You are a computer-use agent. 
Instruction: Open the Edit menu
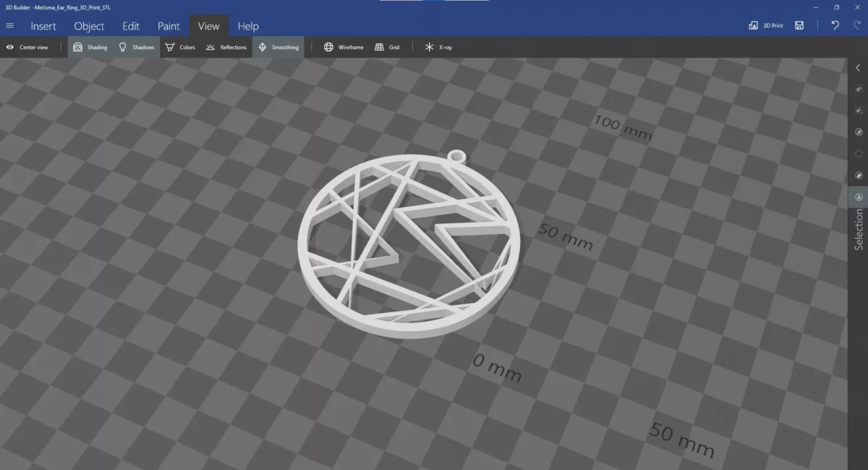click(x=131, y=26)
